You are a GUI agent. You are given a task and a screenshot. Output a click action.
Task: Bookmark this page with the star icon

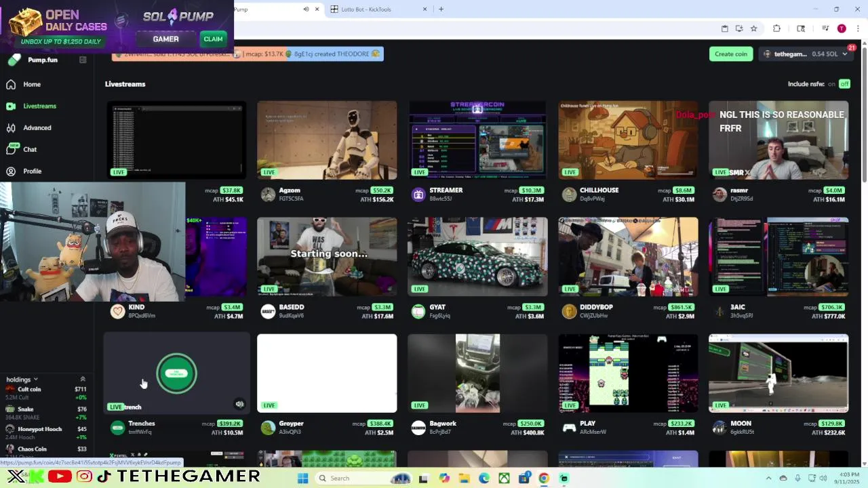tap(753, 28)
